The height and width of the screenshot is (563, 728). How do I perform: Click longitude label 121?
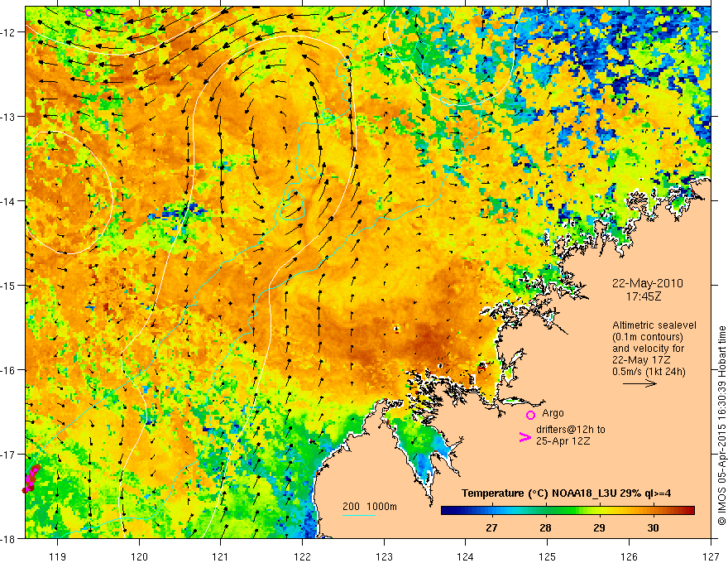[x=221, y=556]
